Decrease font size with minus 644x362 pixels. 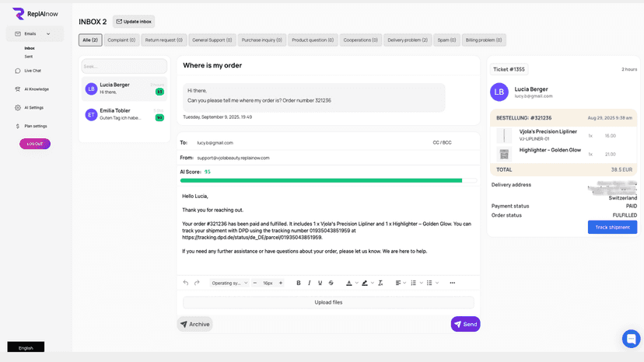pyautogui.click(x=254, y=283)
